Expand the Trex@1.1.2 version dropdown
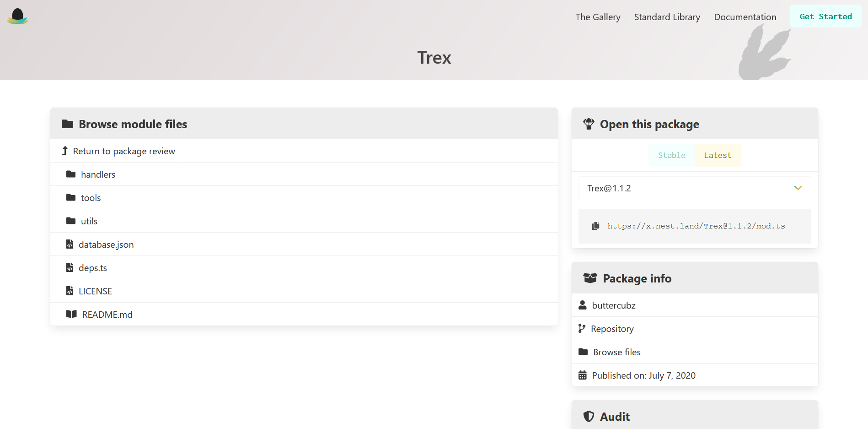 pyautogui.click(x=798, y=188)
